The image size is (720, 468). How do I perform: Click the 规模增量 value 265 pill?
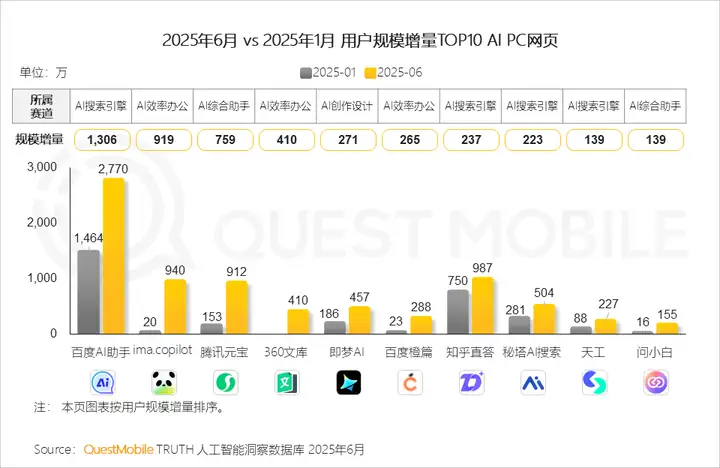click(x=410, y=140)
